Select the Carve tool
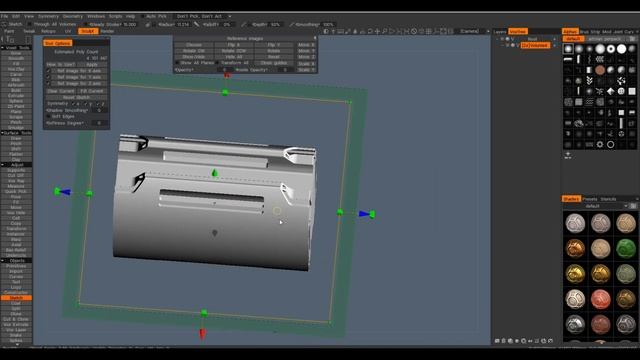This screenshot has width=640, height=360. [x=16, y=74]
